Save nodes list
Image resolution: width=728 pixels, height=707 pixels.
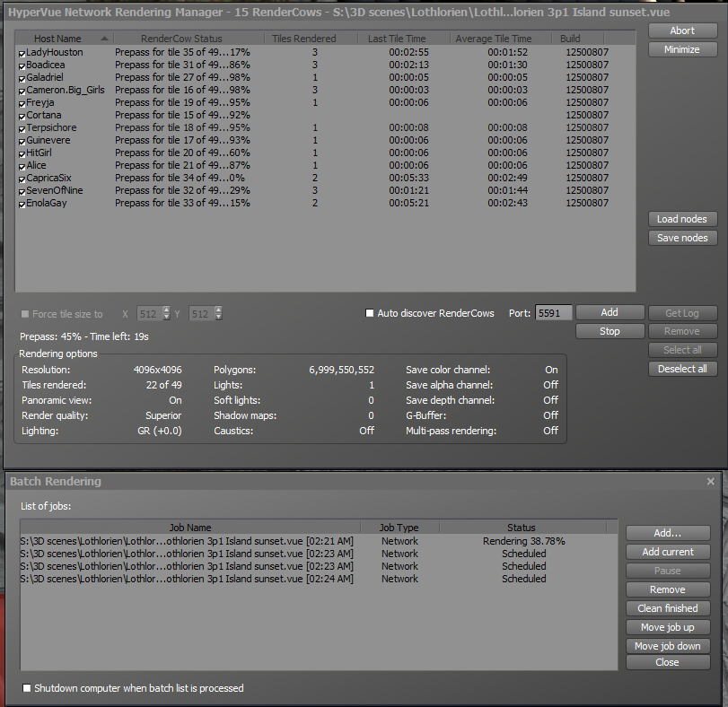coord(681,238)
